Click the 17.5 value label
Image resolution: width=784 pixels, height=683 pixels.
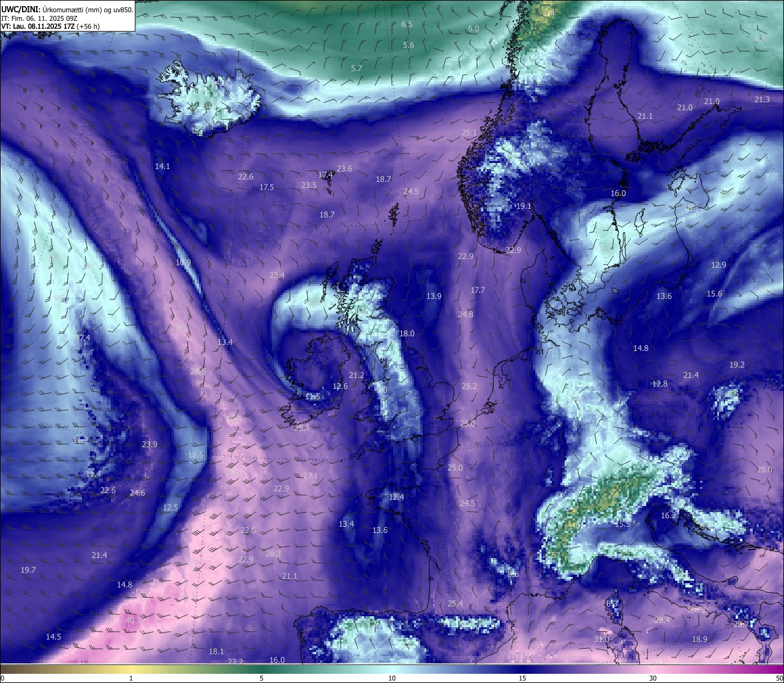tap(266, 187)
